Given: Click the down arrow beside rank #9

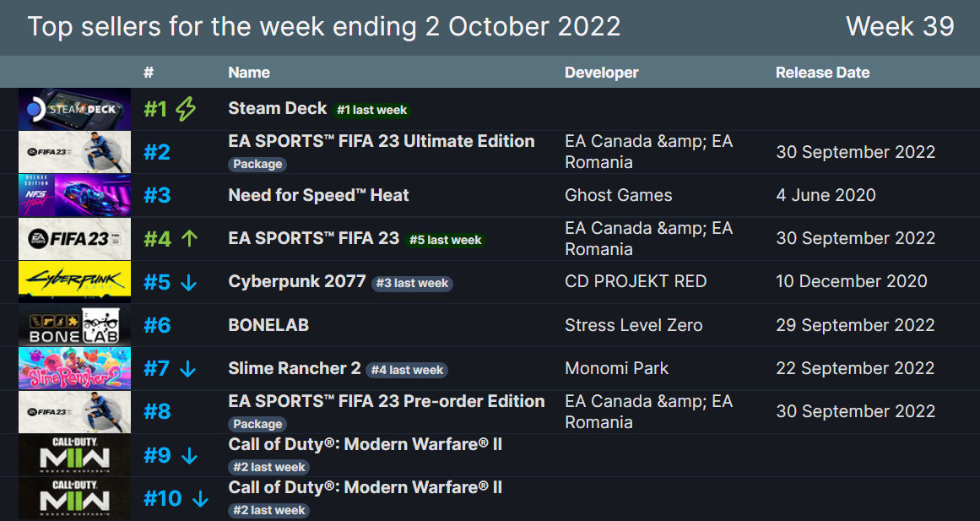Looking at the screenshot, I should coord(189,455).
